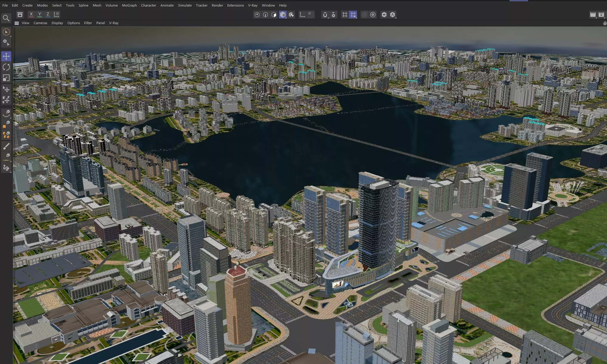Image resolution: width=607 pixels, height=364 pixels.
Task: Enable Axis mode icon
Action: pyautogui.click(x=302, y=15)
